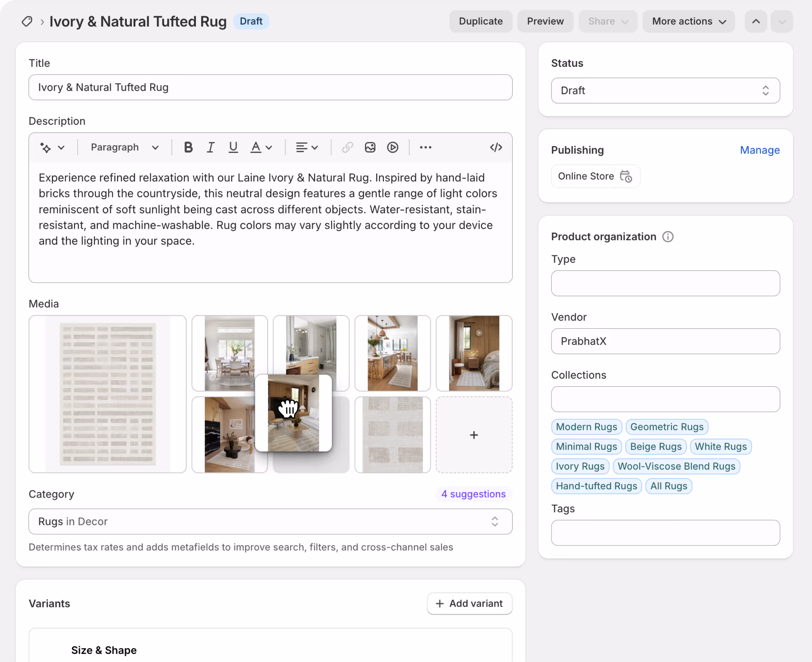Select the Ivory Rugs collection tag
This screenshot has width=812, height=662.
(x=580, y=466)
